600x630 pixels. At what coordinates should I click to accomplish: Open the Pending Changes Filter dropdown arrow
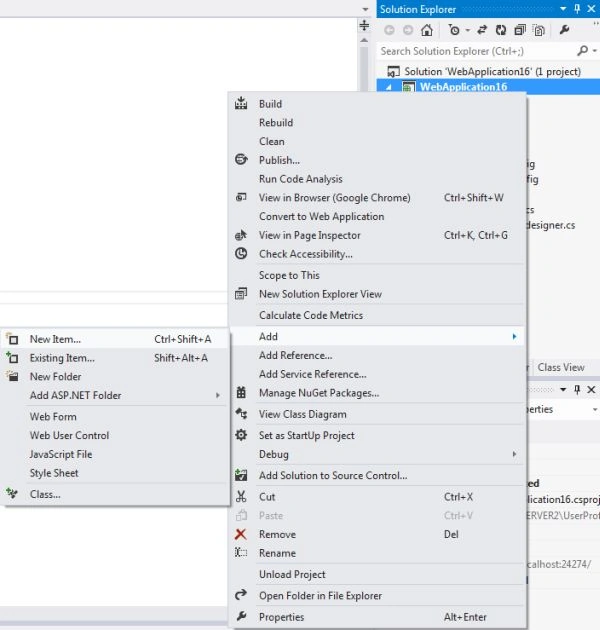[x=467, y=31]
